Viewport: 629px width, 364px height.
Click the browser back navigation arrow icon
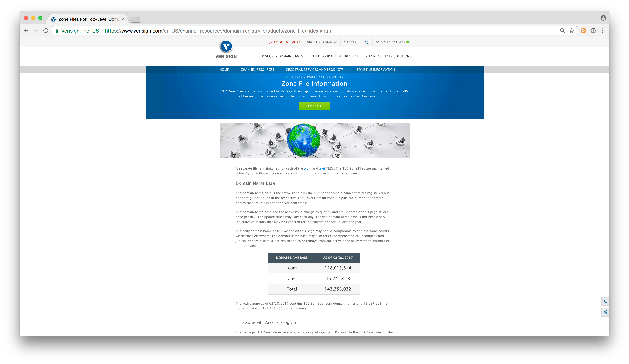pyautogui.click(x=26, y=30)
